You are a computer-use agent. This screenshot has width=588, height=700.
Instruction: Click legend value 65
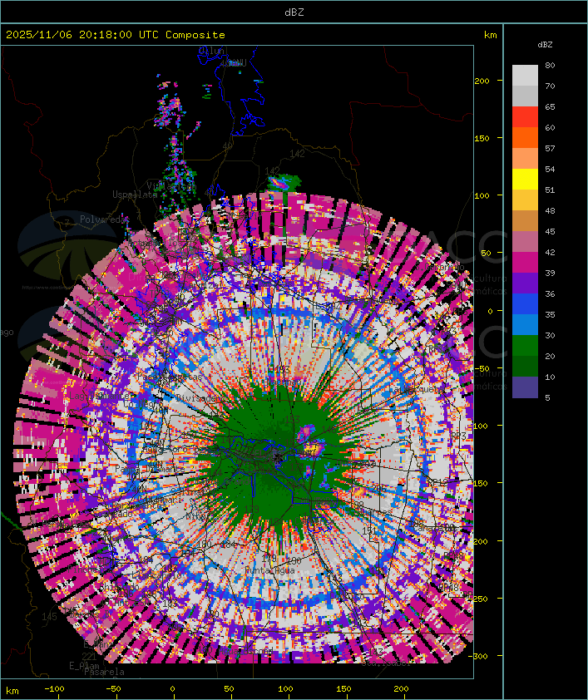point(550,106)
